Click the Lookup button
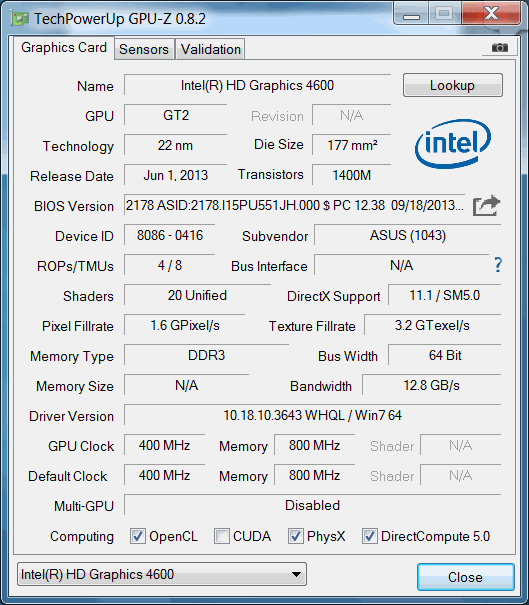The image size is (529, 605). [x=453, y=85]
